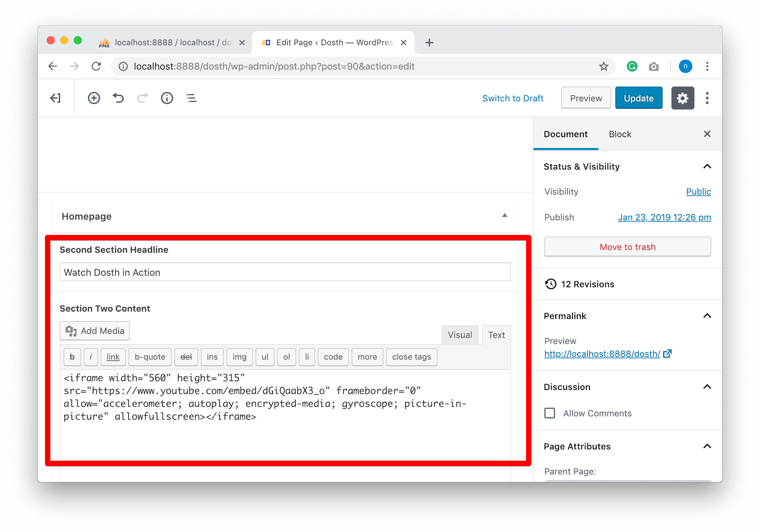Viewport: 760px width, 532px height.
Task: Click the ol quicktag button
Action: 287,357
